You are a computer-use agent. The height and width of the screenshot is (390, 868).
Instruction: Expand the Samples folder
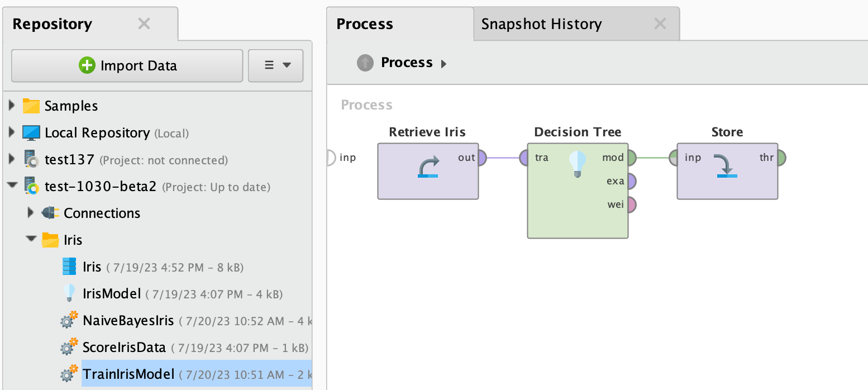[12, 106]
